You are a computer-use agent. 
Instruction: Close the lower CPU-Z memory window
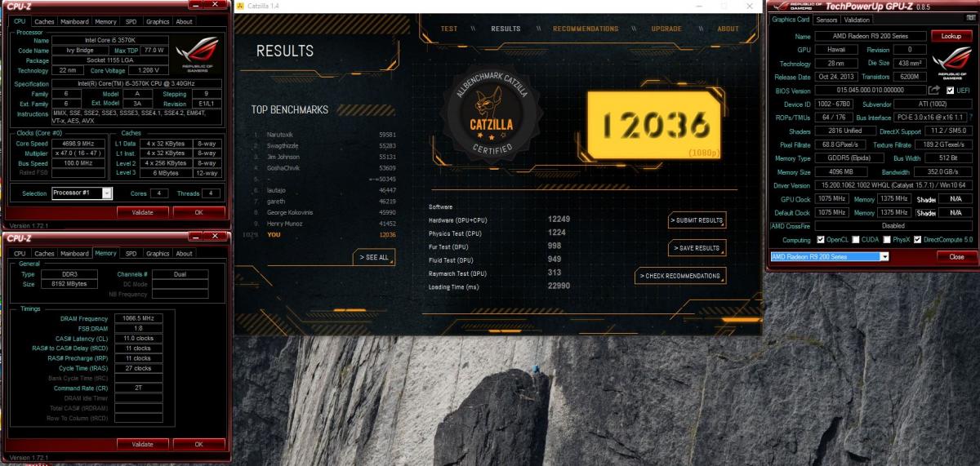[x=214, y=237]
